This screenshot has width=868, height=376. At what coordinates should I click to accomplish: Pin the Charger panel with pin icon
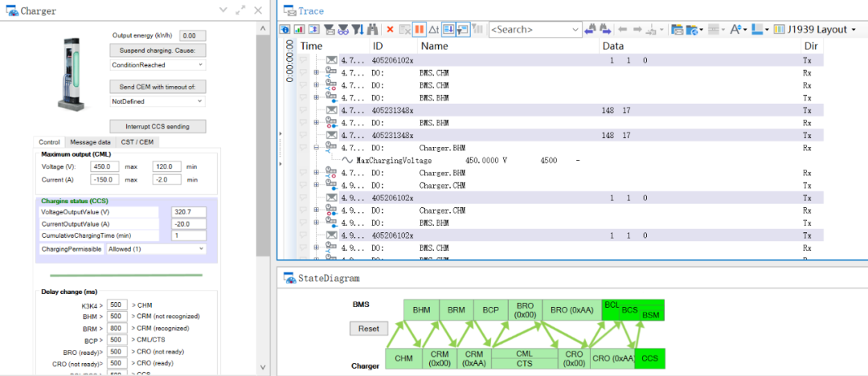point(240,10)
